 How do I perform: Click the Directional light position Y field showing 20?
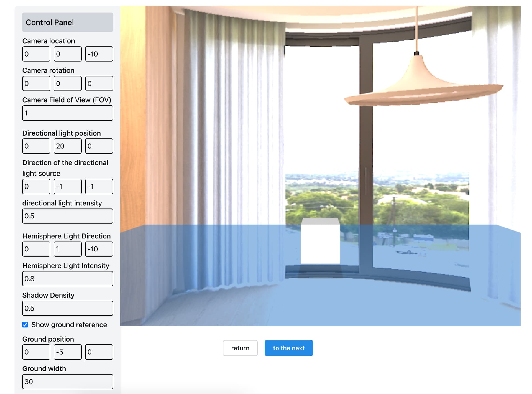(x=68, y=146)
